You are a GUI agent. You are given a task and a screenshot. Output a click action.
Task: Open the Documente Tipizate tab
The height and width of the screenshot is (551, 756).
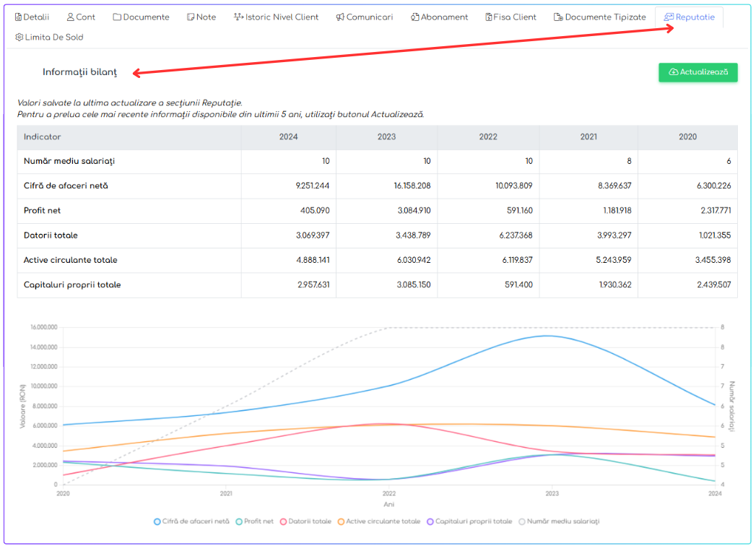pos(599,17)
